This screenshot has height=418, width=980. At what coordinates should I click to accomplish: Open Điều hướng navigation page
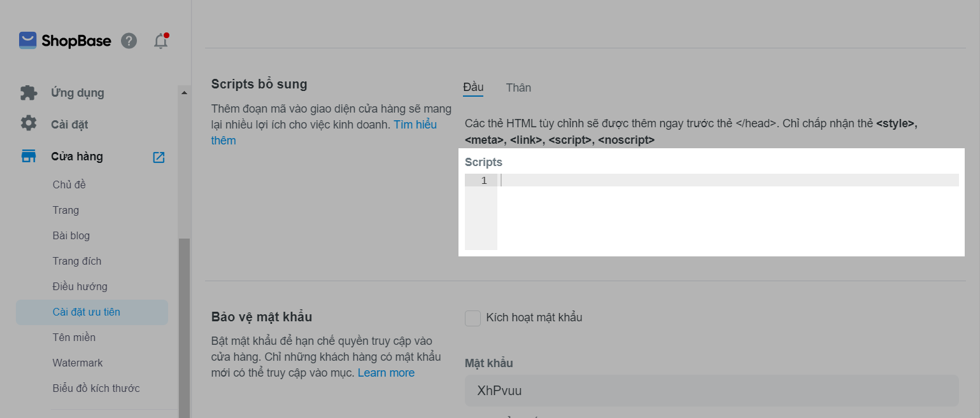click(80, 286)
